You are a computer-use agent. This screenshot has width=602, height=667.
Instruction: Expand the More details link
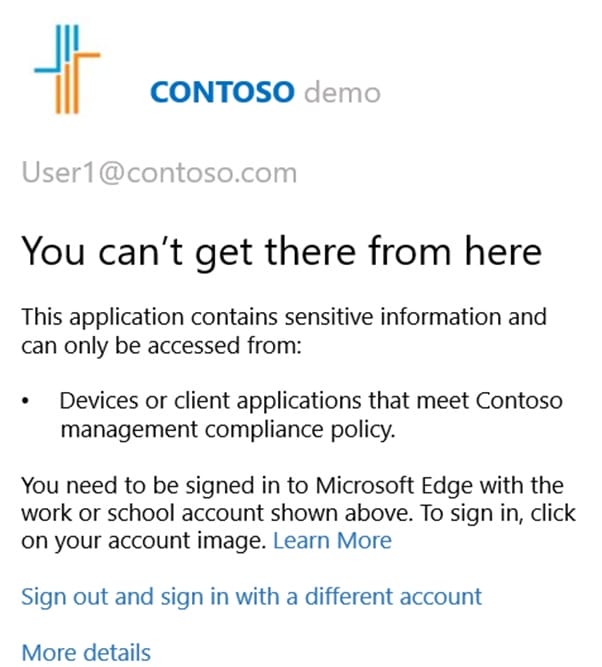pyautogui.click(x=86, y=653)
